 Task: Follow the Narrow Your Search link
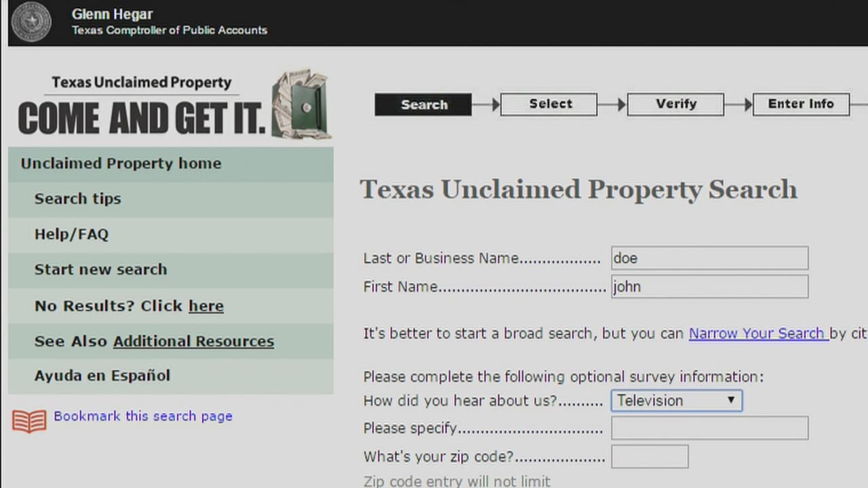pyautogui.click(x=757, y=333)
